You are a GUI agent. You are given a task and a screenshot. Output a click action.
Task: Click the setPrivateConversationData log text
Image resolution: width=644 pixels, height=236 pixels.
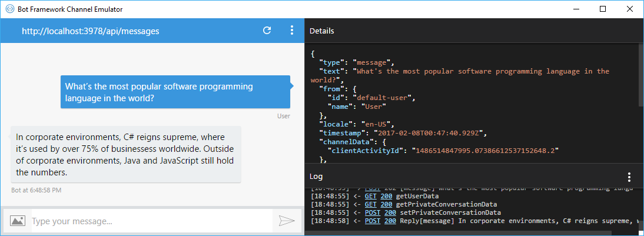coord(450,212)
